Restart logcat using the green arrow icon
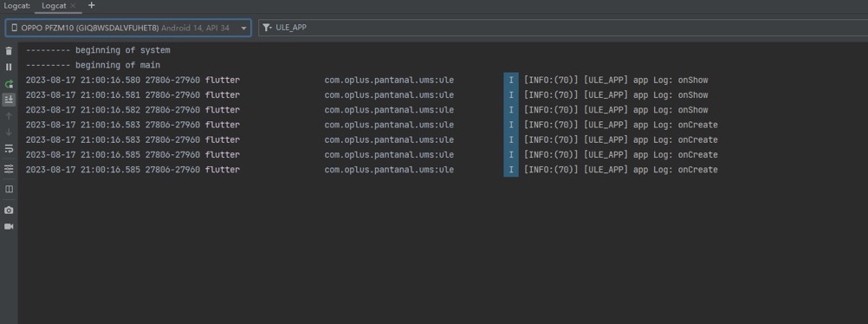This screenshot has height=324, width=868. click(x=9, y=84)
